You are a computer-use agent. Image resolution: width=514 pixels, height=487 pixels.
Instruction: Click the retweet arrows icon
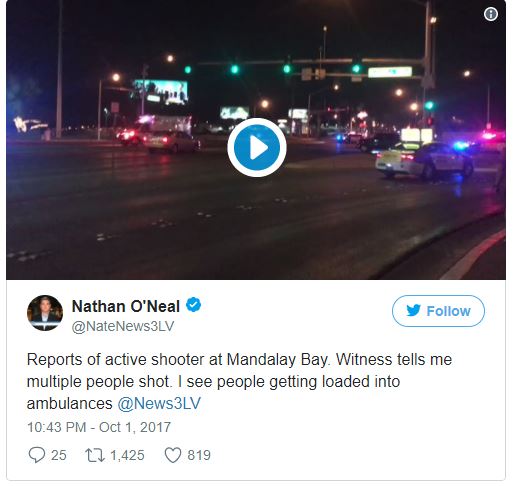coord(95,455)
